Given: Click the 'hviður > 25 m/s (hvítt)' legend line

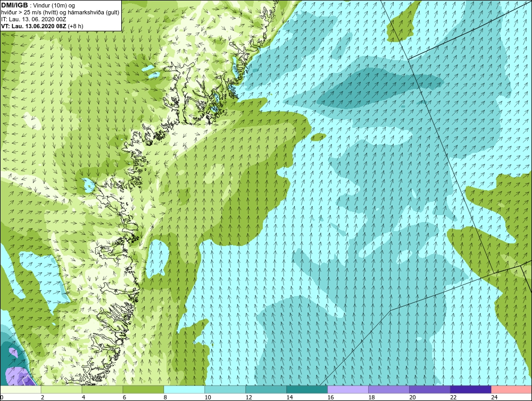Looking at the screenshot, I should [60, 13].
